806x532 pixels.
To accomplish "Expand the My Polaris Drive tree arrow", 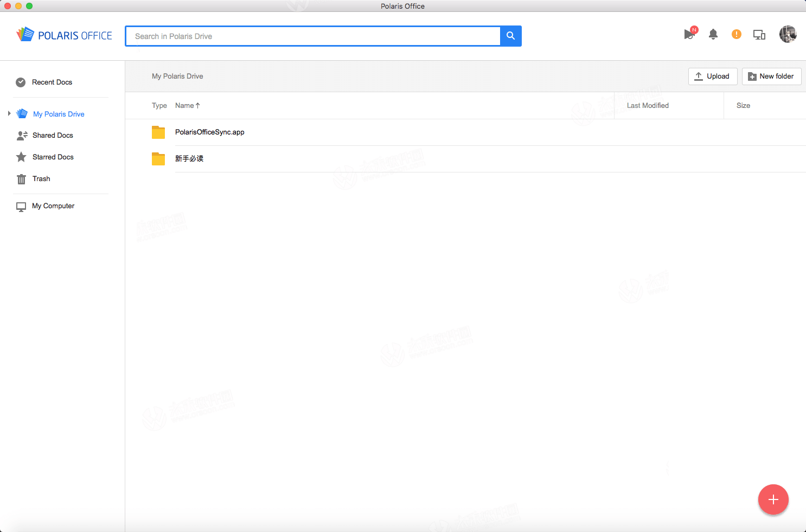I will point(9,113).
